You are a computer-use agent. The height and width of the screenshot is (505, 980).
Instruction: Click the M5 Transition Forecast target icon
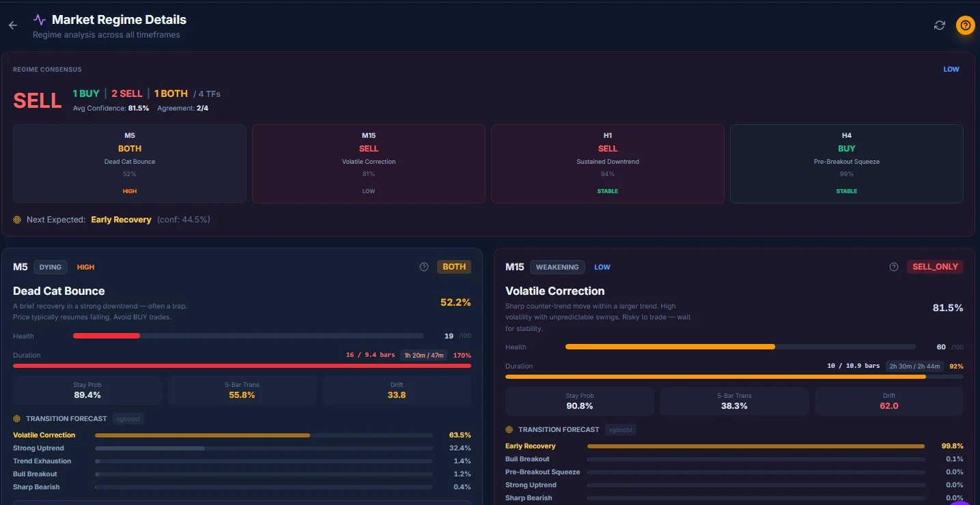pyautogui.click(x=17, y=418)
